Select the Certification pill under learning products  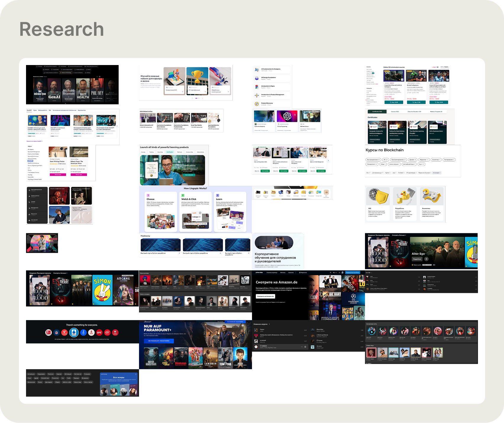click(170, 152)
